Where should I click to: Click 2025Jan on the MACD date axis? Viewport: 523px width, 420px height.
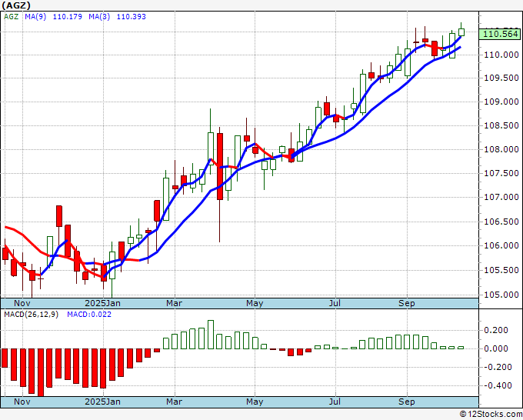pos(103,402)
